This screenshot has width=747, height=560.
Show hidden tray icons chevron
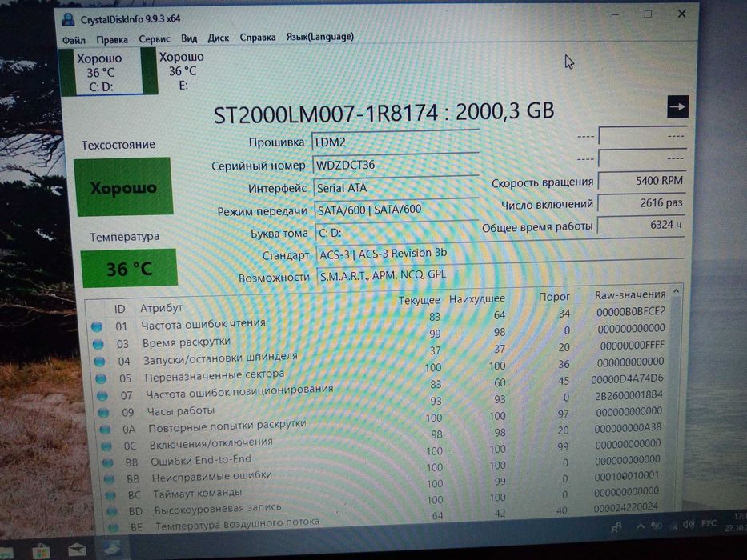tap(641, 526)
